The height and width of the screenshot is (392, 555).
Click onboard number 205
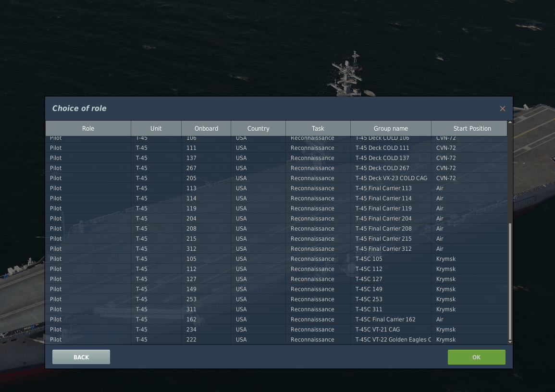191,178
